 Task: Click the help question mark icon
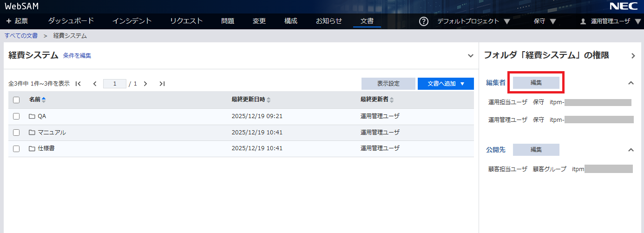click(x=423, y=21)
